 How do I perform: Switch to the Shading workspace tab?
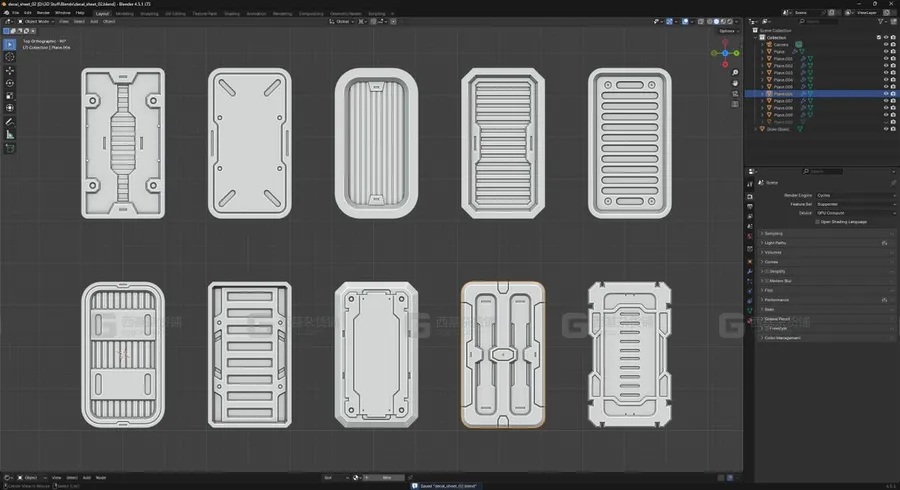(232, 13)
